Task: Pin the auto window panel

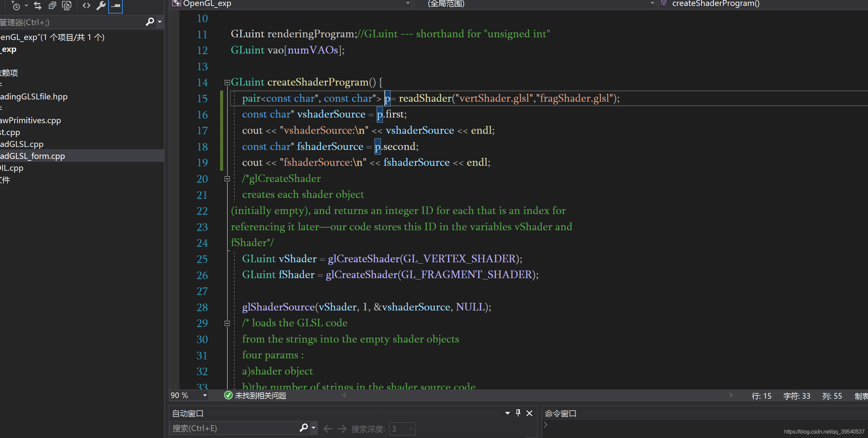Action: (x=518, y=413)
